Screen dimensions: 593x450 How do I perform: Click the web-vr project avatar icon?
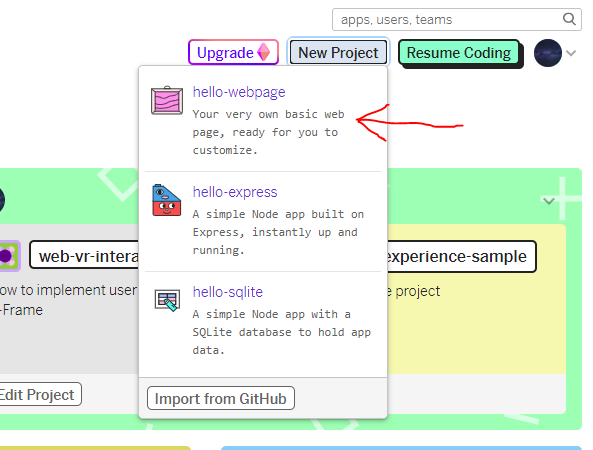(9, 256)
